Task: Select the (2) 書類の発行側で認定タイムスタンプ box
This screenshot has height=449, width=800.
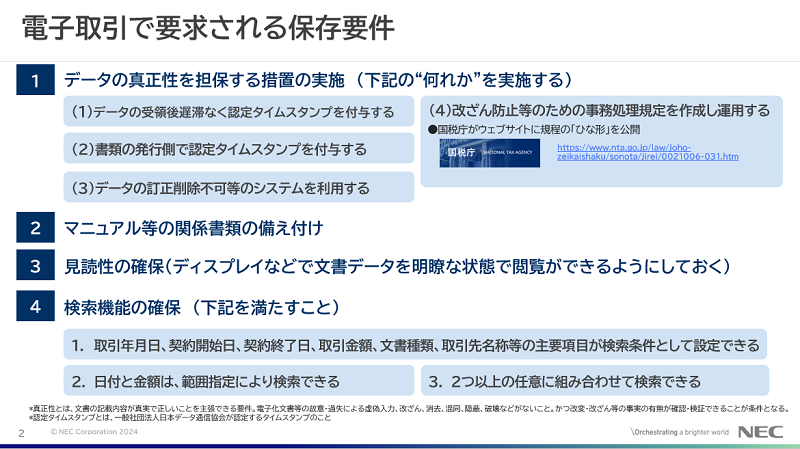Action: click(x=239, y=149)
